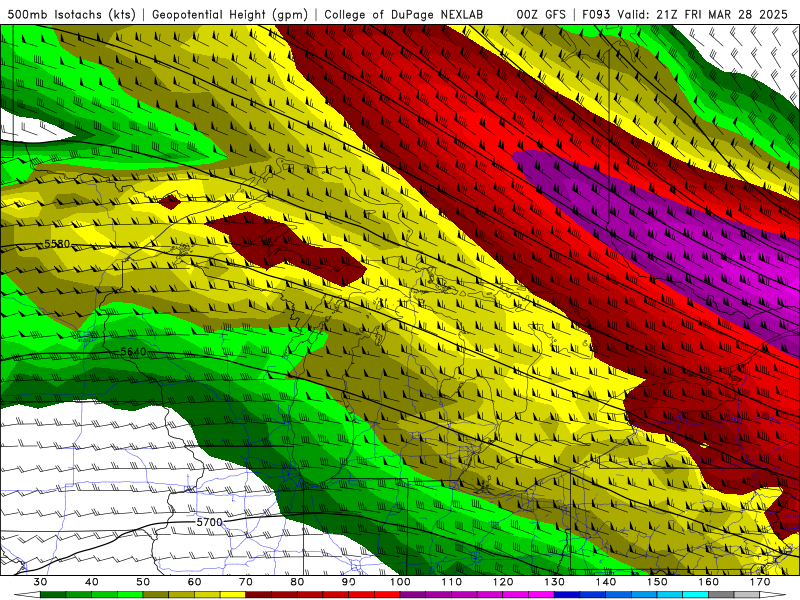Click the darkest green swatch starting at 30 kts

pos(54,595)
